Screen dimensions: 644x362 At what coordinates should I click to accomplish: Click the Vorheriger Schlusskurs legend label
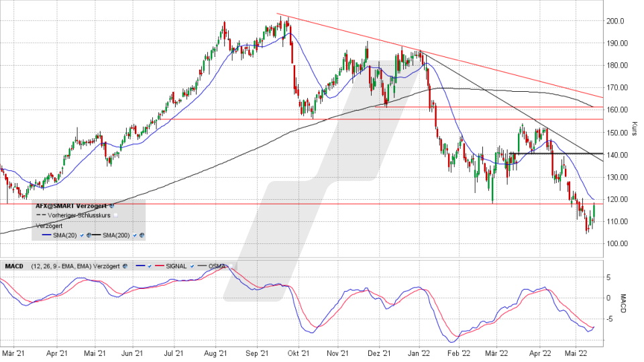click(79, 215)
